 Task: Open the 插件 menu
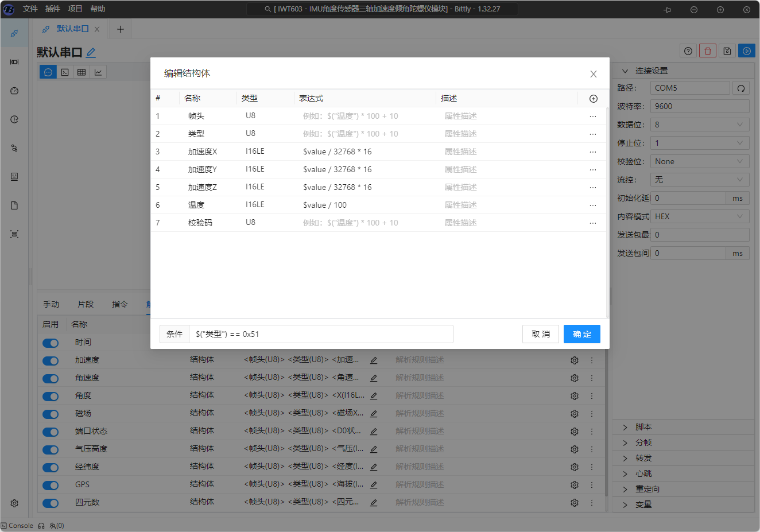click(x=52, y=9)
